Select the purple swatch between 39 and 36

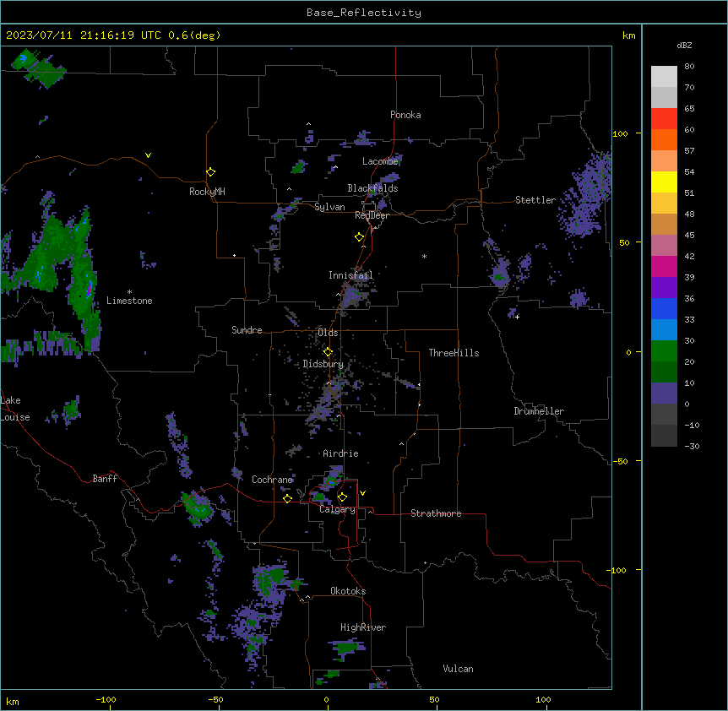coord(664,287)
